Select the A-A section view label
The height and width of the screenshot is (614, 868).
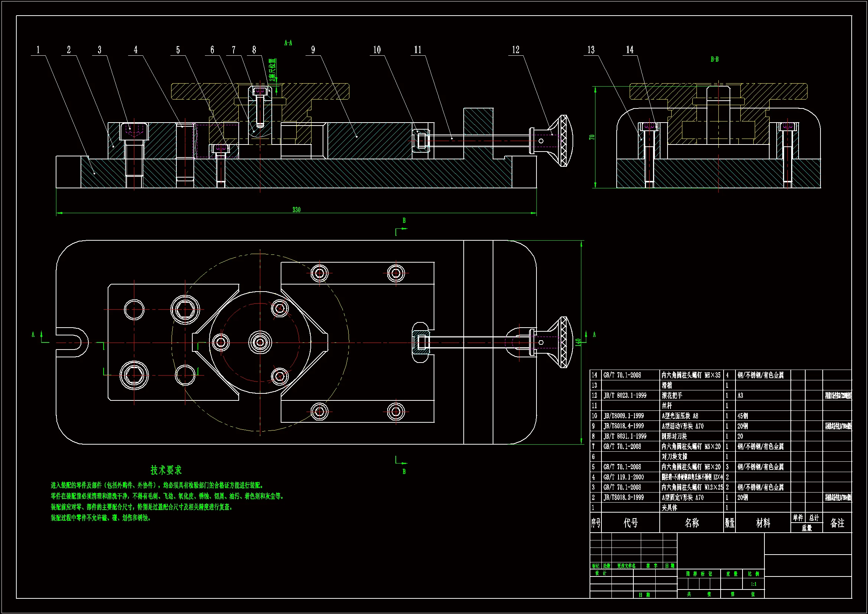[288, 43]
